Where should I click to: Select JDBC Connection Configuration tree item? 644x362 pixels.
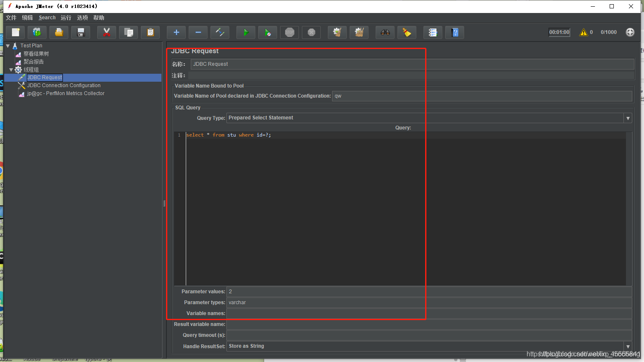tap(64, 85)
